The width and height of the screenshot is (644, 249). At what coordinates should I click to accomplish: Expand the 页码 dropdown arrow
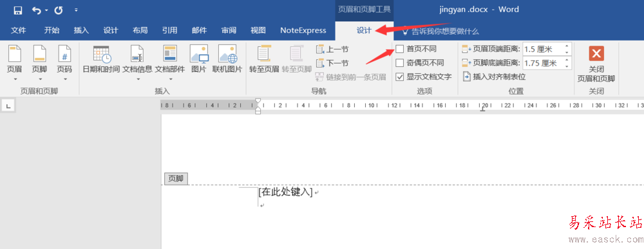coord(64,78)
